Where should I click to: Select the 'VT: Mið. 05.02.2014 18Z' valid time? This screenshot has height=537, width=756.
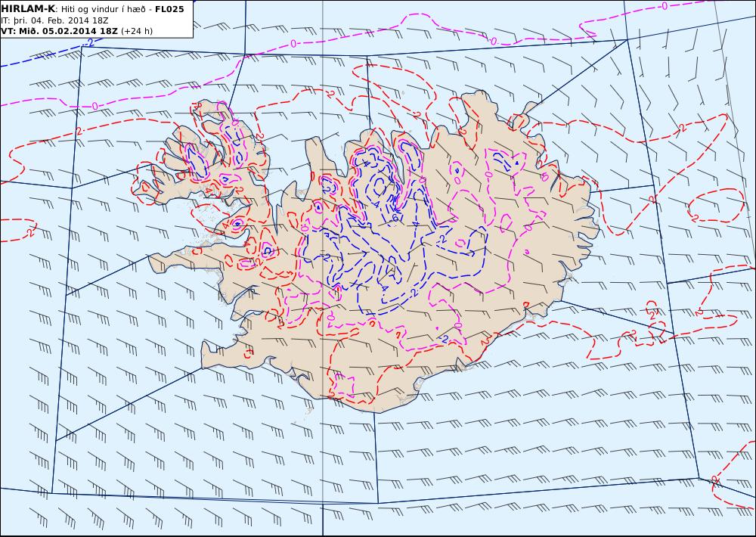click(59, 31)
